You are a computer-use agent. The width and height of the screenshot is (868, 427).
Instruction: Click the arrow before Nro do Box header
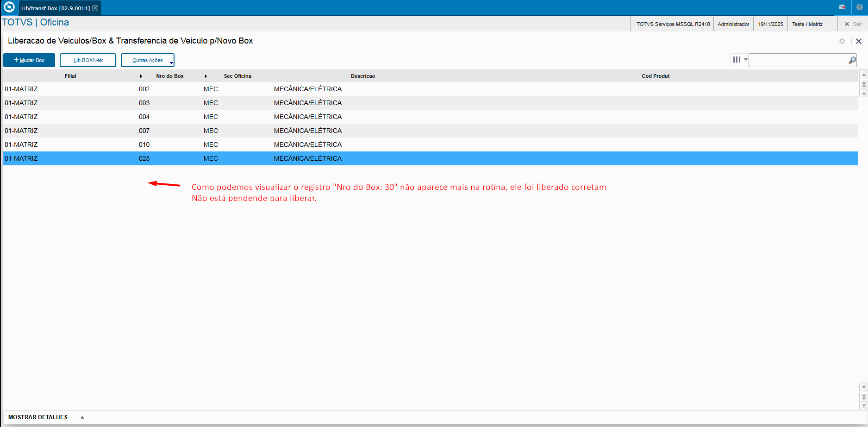click(141, 76)
